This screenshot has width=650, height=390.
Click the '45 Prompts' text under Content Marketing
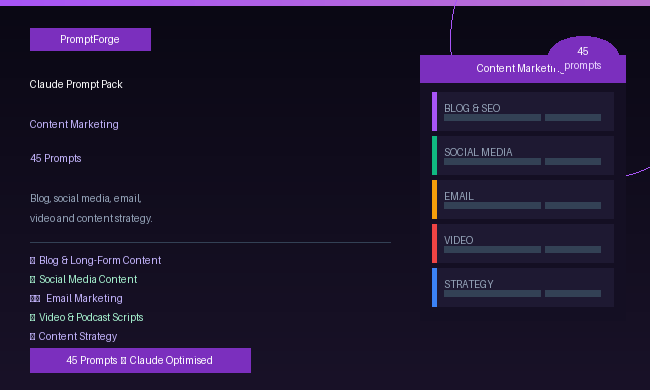click(x=56, y=158)
